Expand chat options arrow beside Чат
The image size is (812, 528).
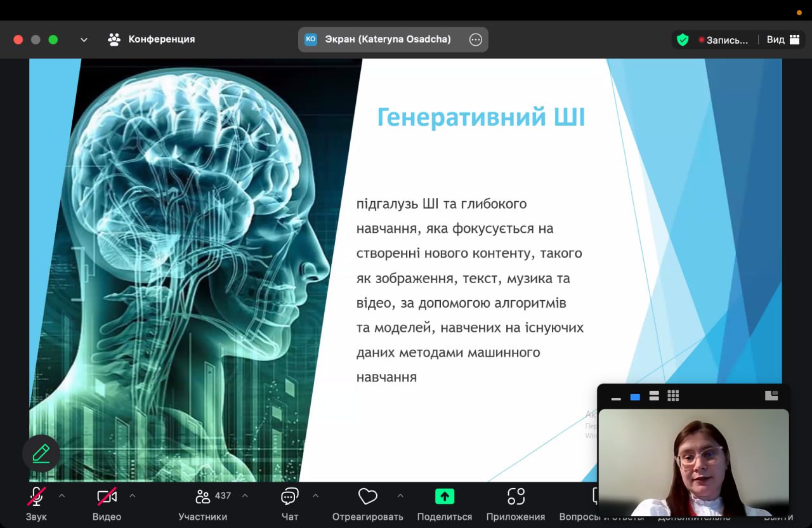[315, 496]
